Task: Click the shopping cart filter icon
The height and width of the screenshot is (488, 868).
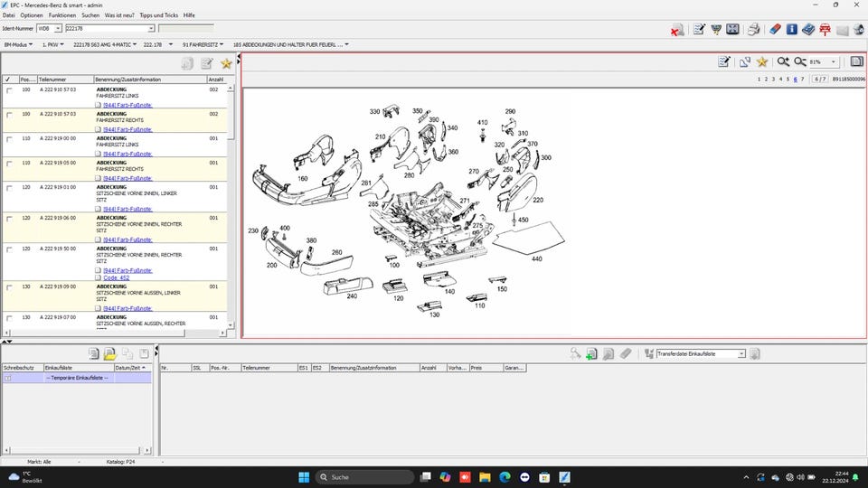Action: click(x=716, y=29)
